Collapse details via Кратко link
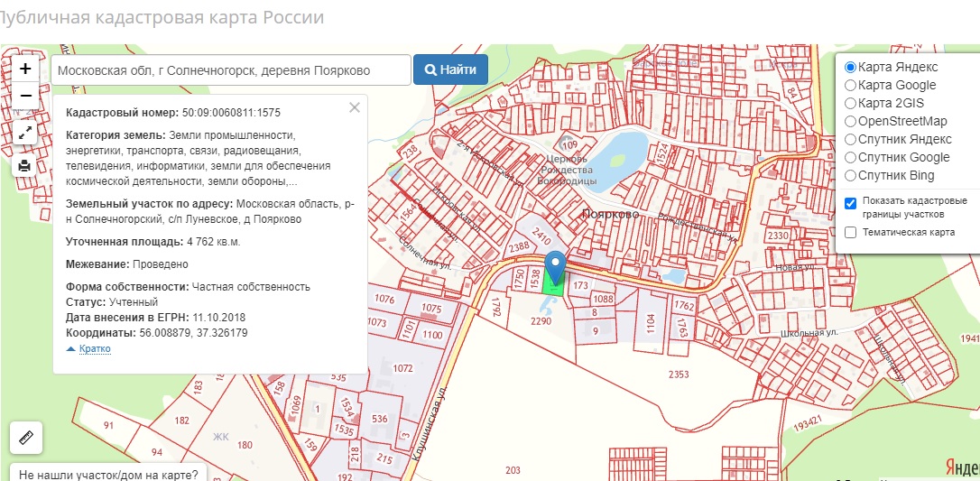 [x=94, y=348]
